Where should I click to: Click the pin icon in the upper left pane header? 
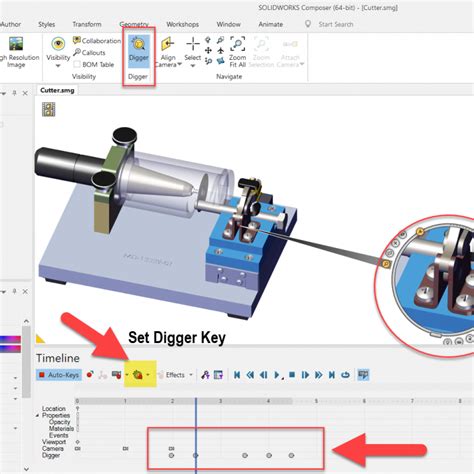[x=14, y=93]
